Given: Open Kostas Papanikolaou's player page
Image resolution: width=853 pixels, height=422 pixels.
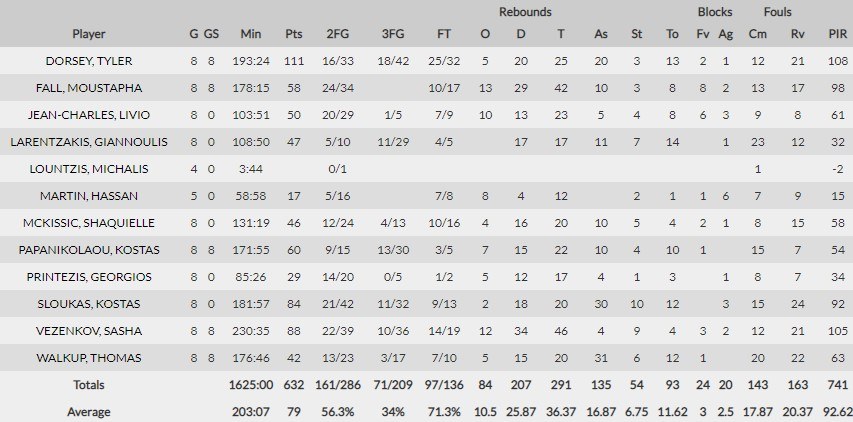Looking at the screenshot, I should 88,249.
